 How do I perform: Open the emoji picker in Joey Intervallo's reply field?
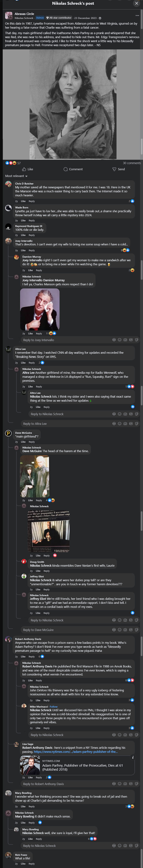[x=119, y=340]
